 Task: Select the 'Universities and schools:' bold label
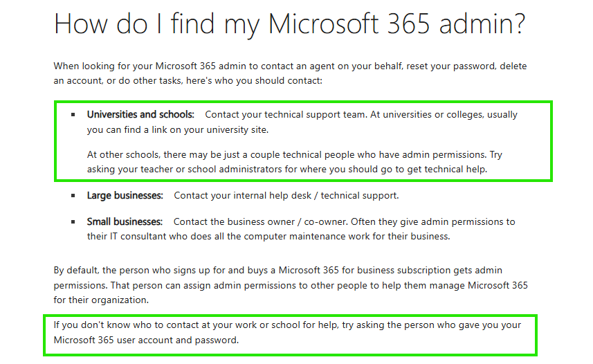tap(140, 115)
